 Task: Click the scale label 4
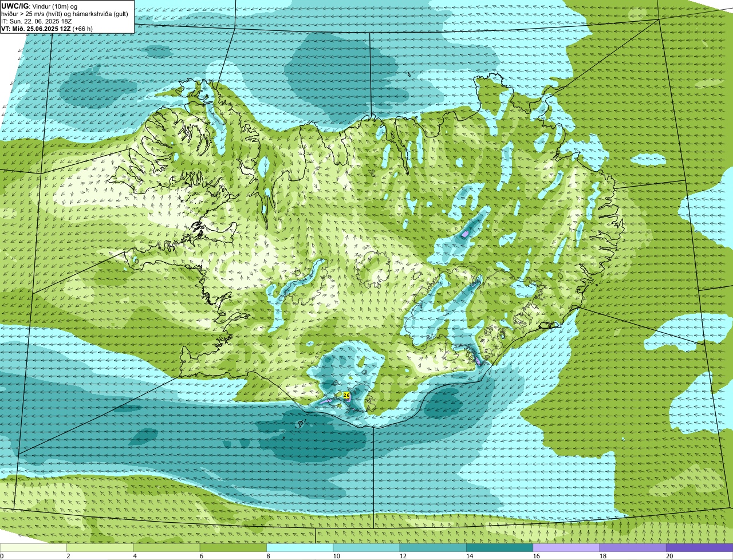pos(135,556)
